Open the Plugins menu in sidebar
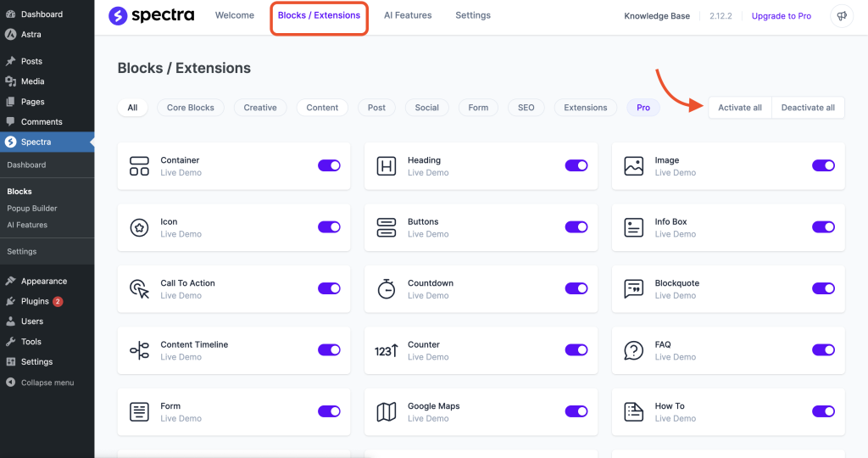 pos(35,301)
